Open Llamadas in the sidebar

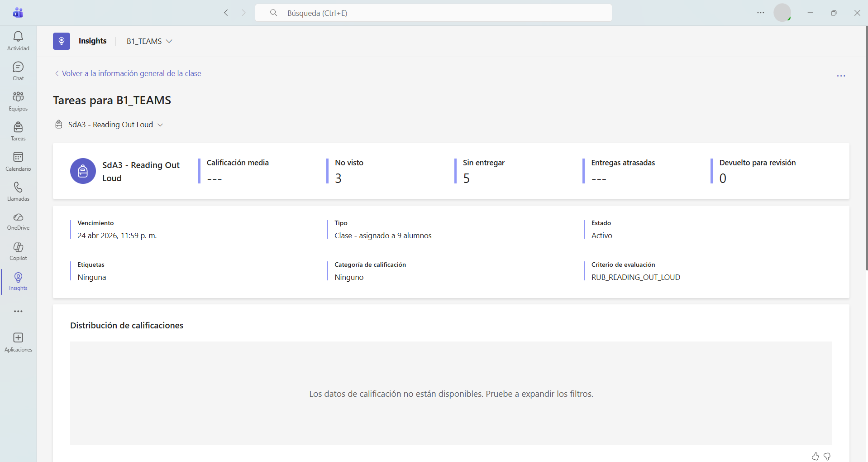18,192
